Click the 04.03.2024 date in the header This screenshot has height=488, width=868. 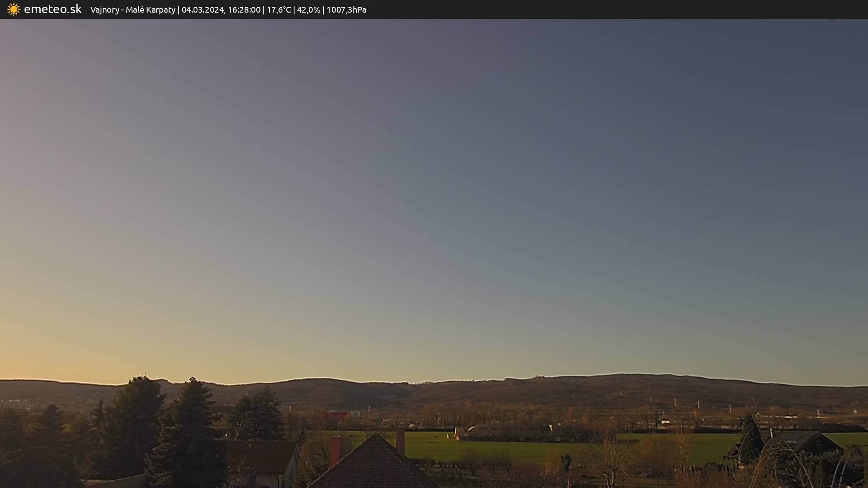point(202,10)
